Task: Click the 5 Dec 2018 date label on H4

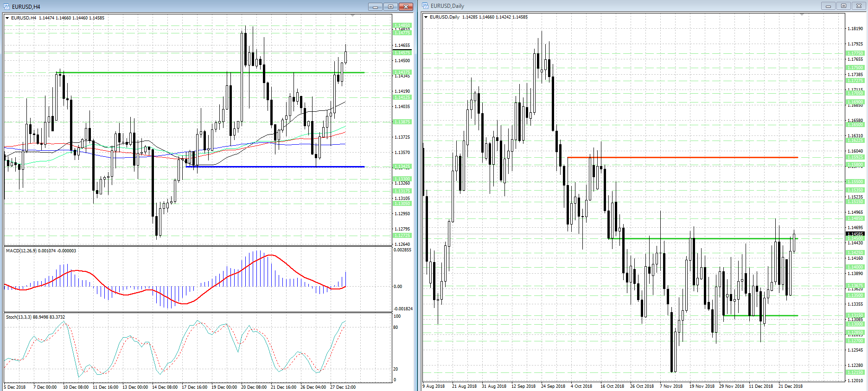Action: [15, 387]
